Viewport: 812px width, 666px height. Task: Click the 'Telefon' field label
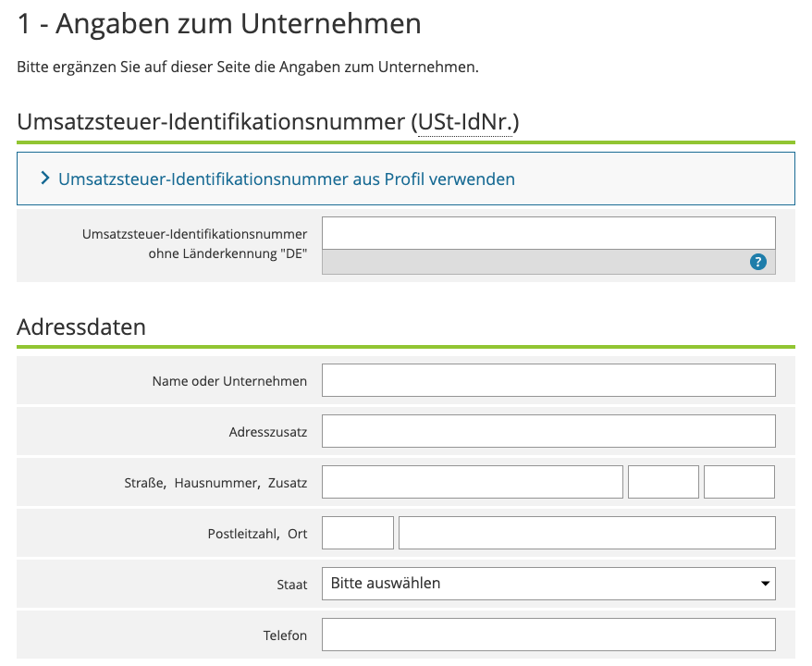point(285,635)
